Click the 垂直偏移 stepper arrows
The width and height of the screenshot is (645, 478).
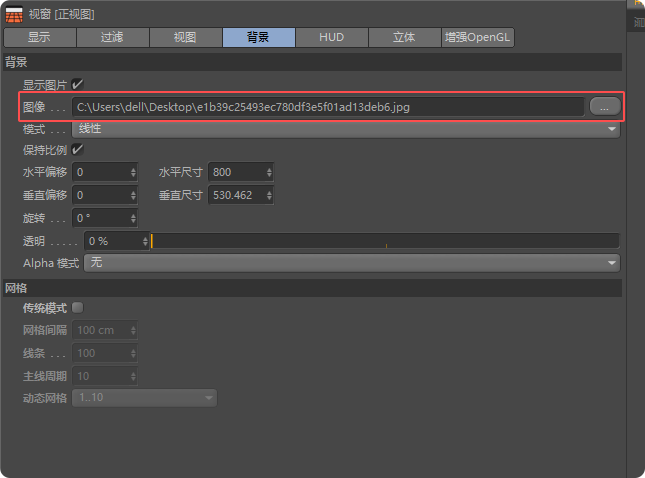click(133, 195)
